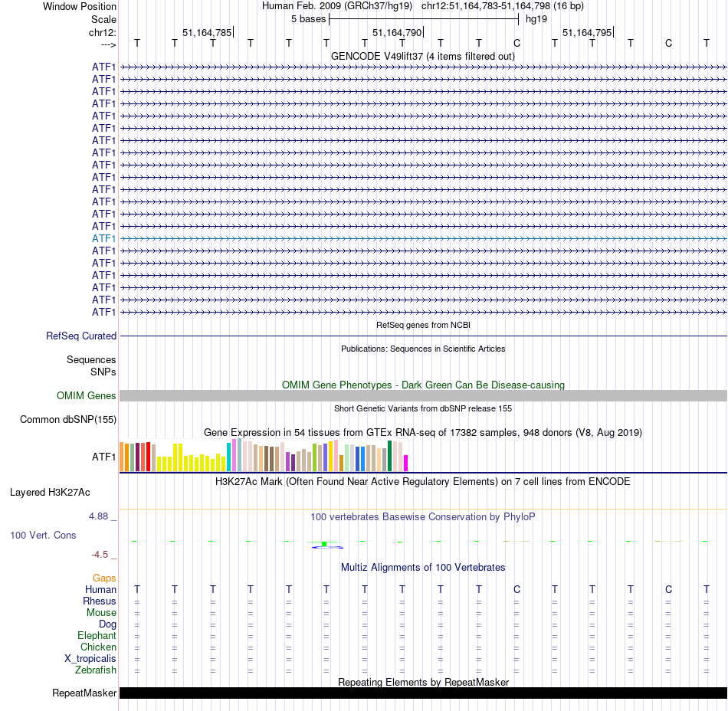Click the tall green PhyloP conservation bar

(x=325, y=544)
